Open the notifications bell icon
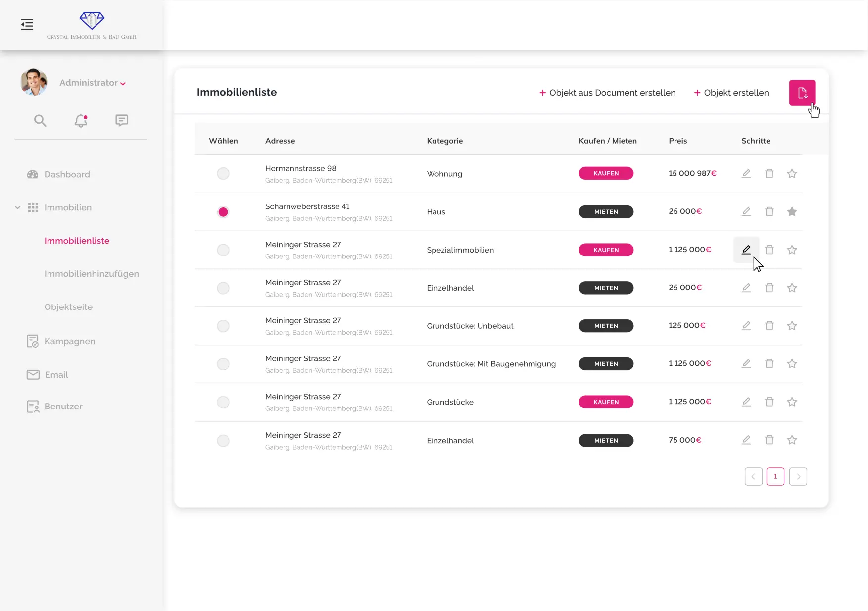 [x=81, y=120]
